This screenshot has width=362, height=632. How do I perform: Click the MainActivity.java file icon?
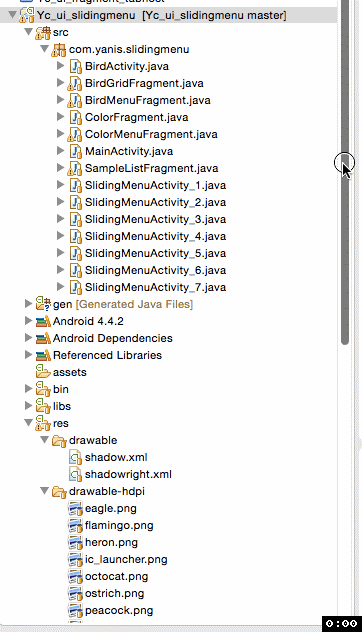click(76, 151)
